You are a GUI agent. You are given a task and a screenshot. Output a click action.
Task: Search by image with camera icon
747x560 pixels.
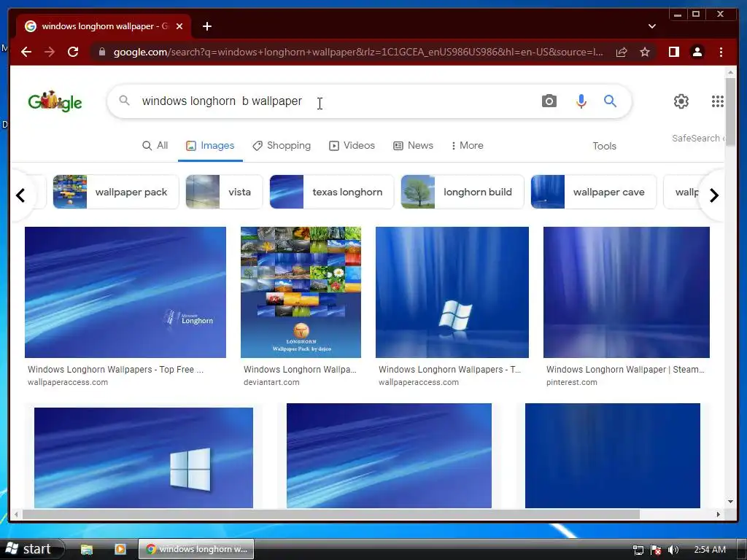pos(549,101)
